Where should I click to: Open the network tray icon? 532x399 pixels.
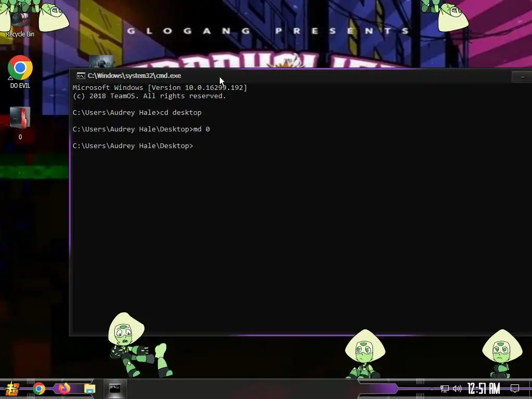coord(445,389)
